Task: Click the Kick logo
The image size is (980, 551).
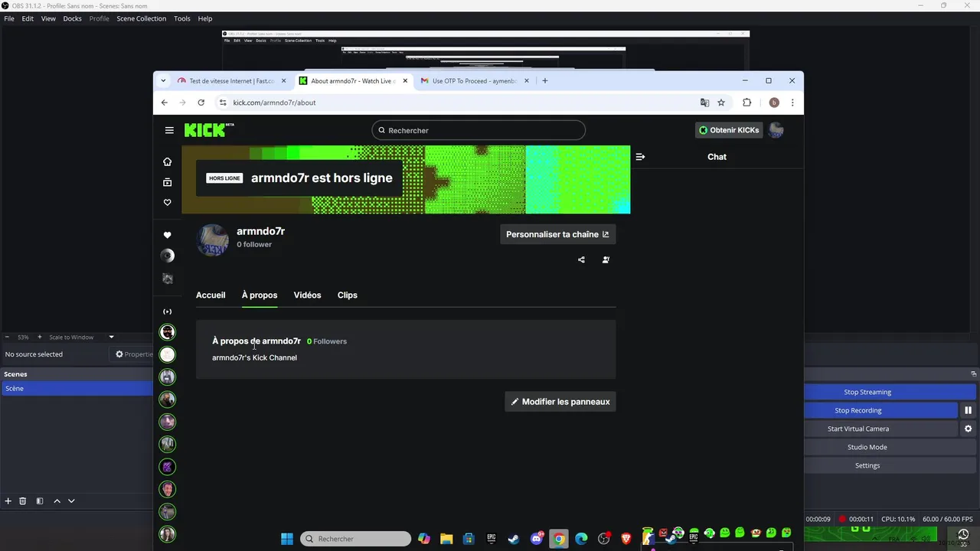Action: coord(209,130)
